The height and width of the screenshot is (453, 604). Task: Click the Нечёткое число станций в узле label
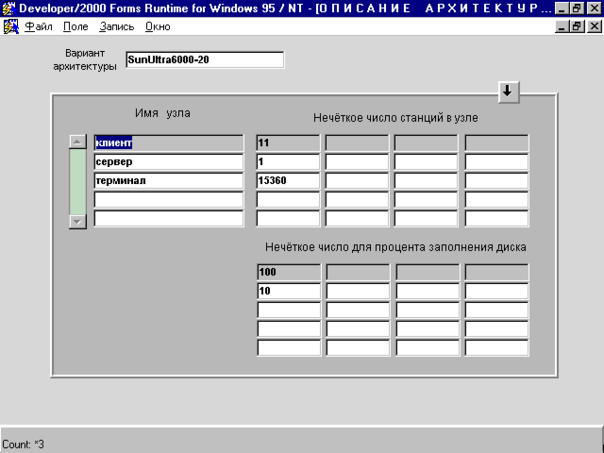click(396, 118)
